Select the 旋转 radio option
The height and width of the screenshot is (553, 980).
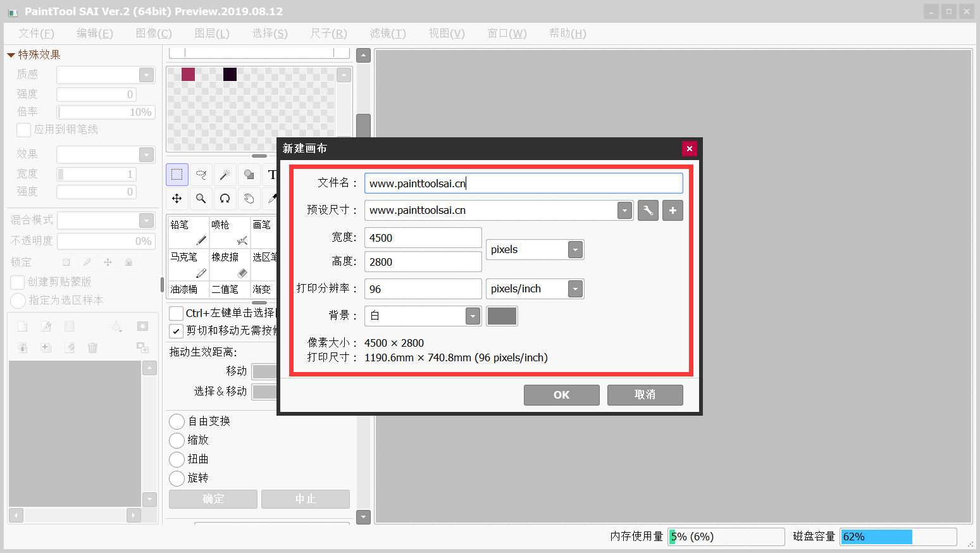point(177,478)
